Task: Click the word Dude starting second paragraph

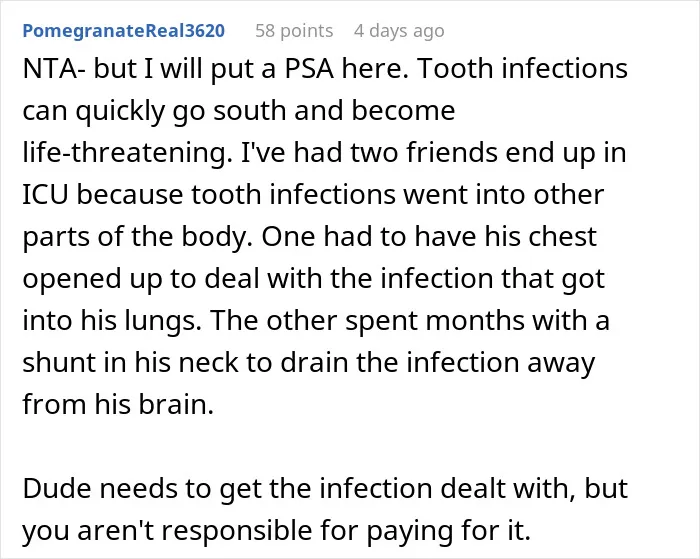Action: [x=56, y=488]
